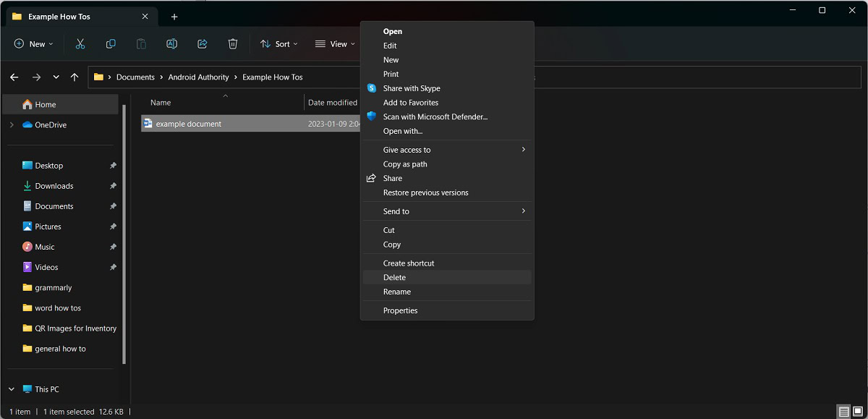The width and height of the screenshot is (868, 419).
Task: Click Android Authority in the address breadcrumb
Action: (x=198, y=77)
